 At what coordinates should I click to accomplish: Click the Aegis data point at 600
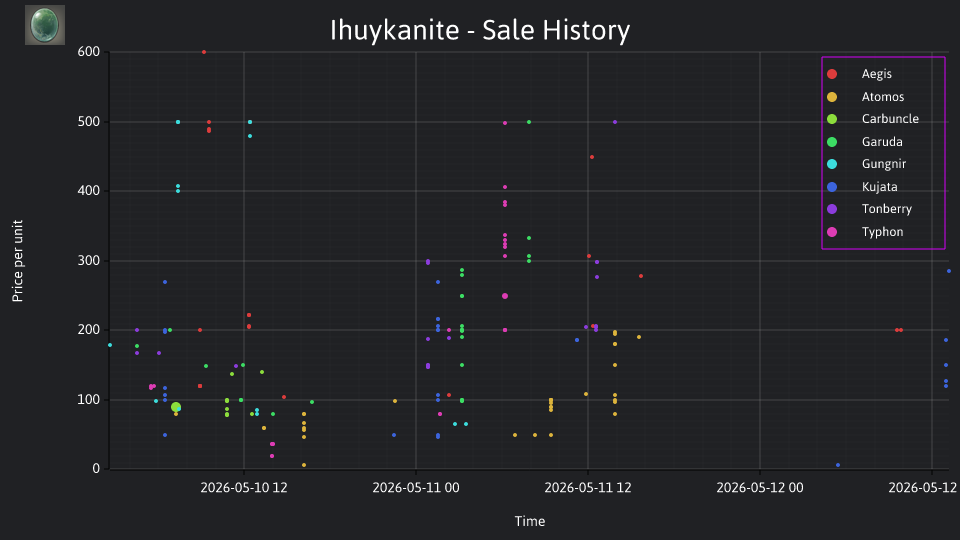pyautogui.click(x=204, y=52)
